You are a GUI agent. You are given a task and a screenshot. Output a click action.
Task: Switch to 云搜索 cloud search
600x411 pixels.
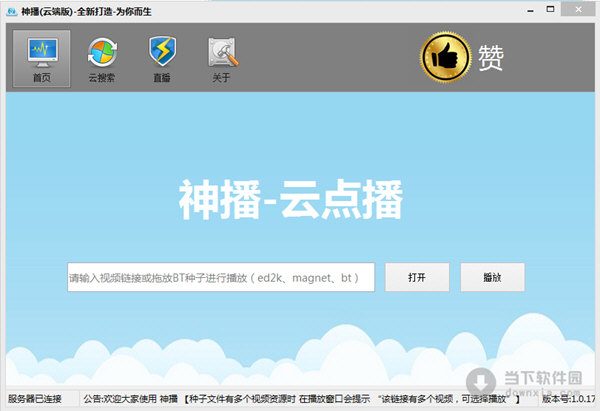coord(102,59)
